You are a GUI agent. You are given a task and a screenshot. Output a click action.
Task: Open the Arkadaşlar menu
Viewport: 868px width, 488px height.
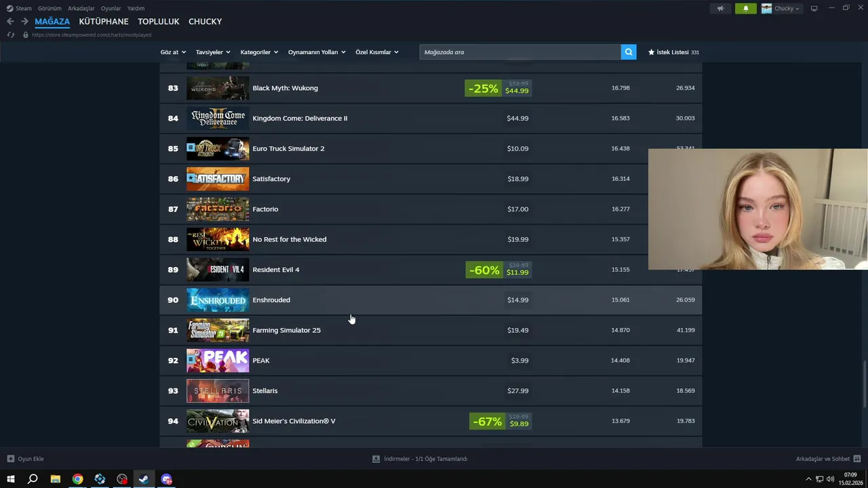[x=81, y=8]
